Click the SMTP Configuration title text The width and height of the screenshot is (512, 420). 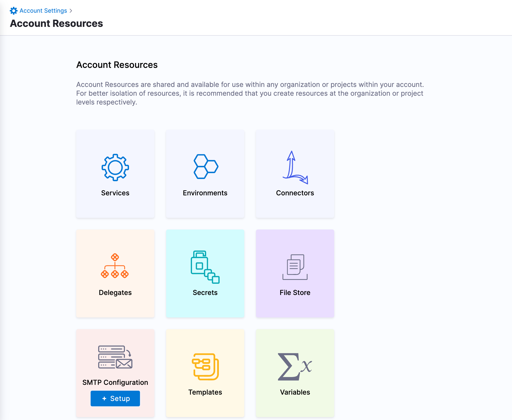115,382
